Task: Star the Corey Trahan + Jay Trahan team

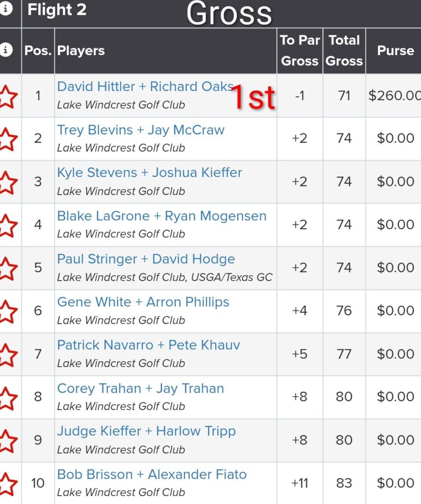Action: (x=7, y=397)
